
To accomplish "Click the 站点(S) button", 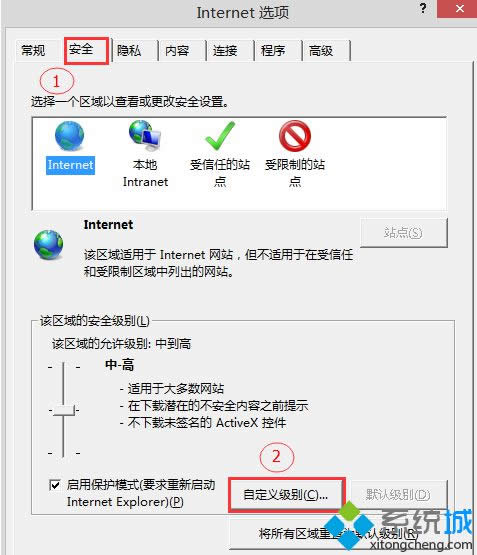I will 403,233.
